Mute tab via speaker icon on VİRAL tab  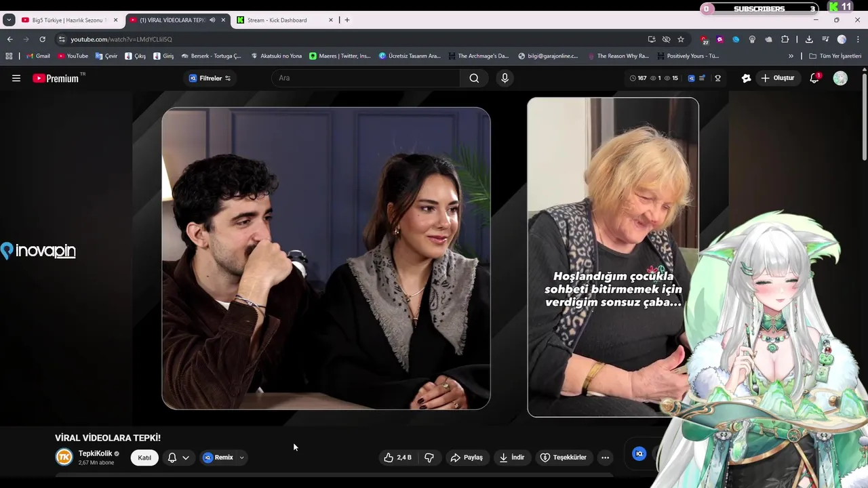[x=212, y=20]
